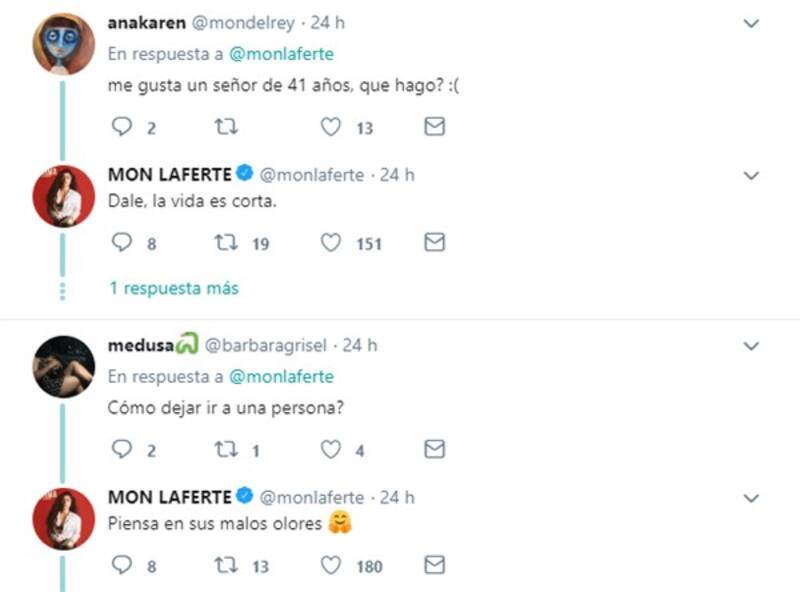Open more options for anakaren's tweet
This screenshot has width=800, height=592.
(752, 23)
